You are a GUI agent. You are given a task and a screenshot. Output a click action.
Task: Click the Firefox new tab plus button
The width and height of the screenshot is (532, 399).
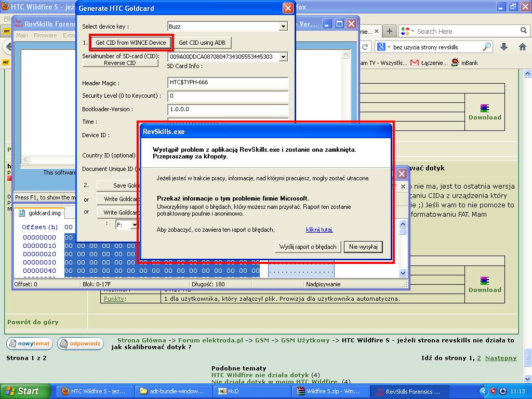(390, 31)
